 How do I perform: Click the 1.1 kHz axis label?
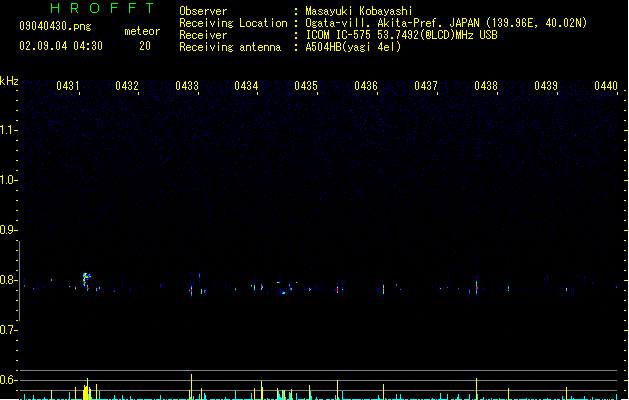tap(8, 130)
